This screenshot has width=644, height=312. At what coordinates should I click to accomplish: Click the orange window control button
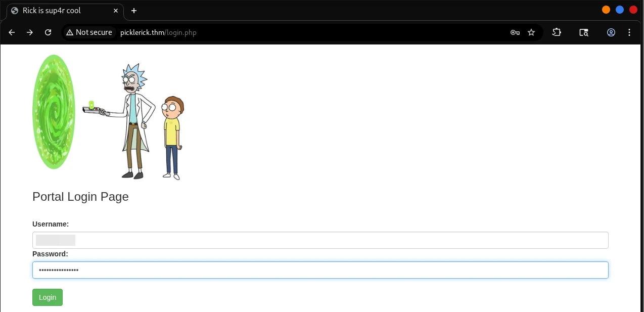pyautogui.click(x=606, y=10)
